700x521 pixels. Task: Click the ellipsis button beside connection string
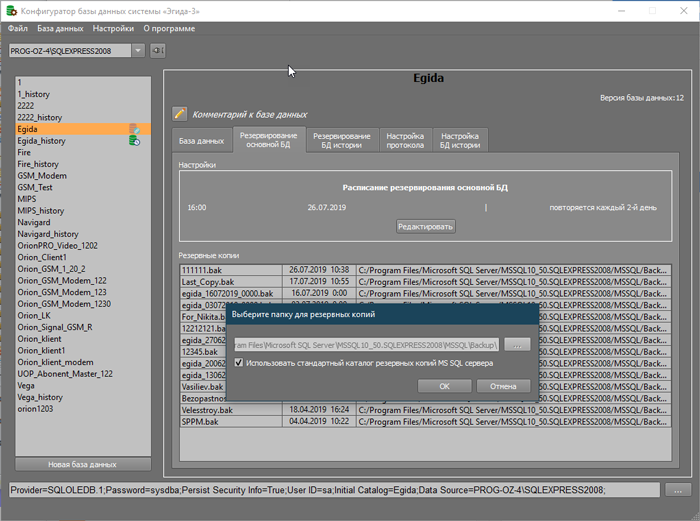tap(677, 490)
